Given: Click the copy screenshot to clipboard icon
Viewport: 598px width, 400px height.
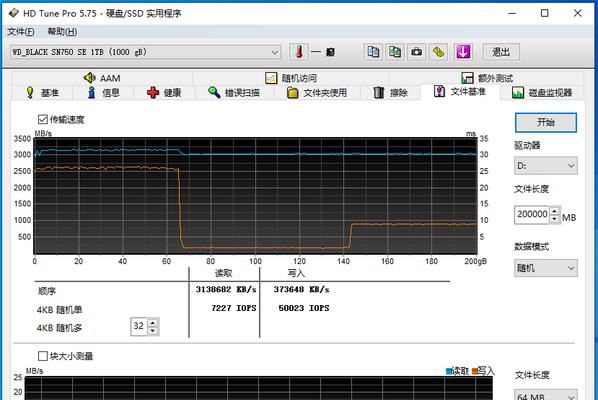Looking at the screenshot, I should coord(395,52).
